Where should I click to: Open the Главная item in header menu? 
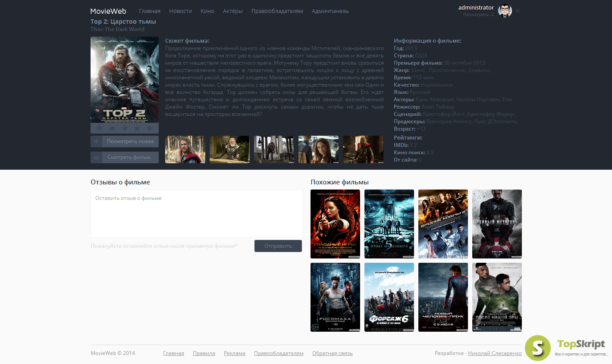(x=150, y=11)
